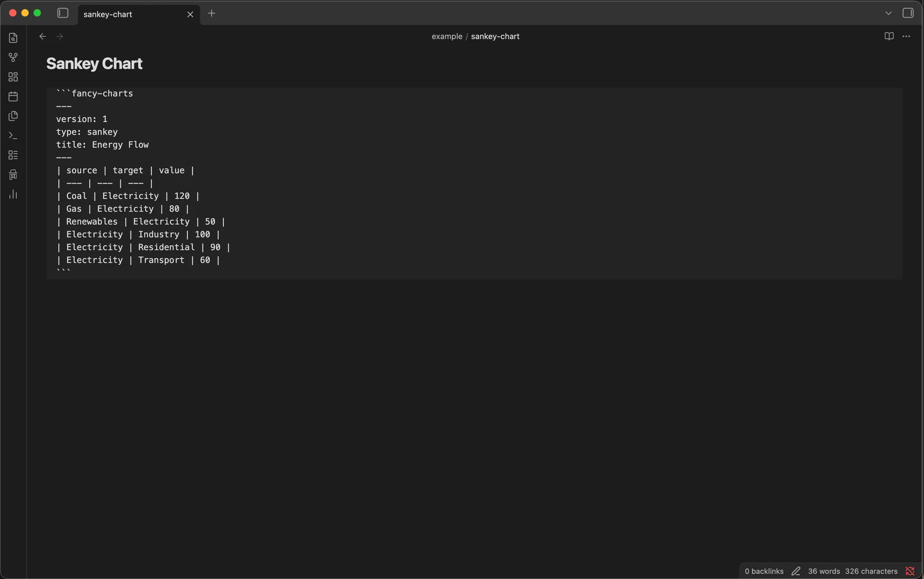Switch to reading view book icon
924x579 pixels.
tap(889, 37)
